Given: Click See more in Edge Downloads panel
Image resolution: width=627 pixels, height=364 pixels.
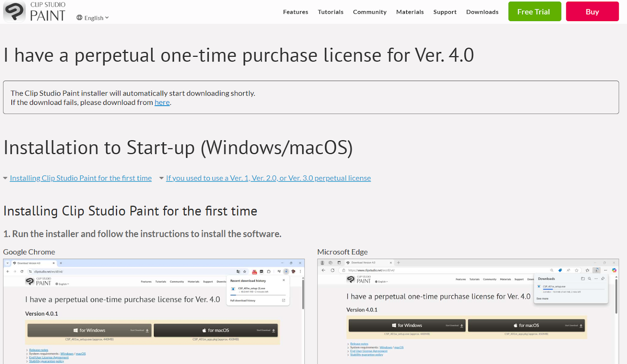Looking at the screenshot, I should pyautogui.click(x=542, y=299).
